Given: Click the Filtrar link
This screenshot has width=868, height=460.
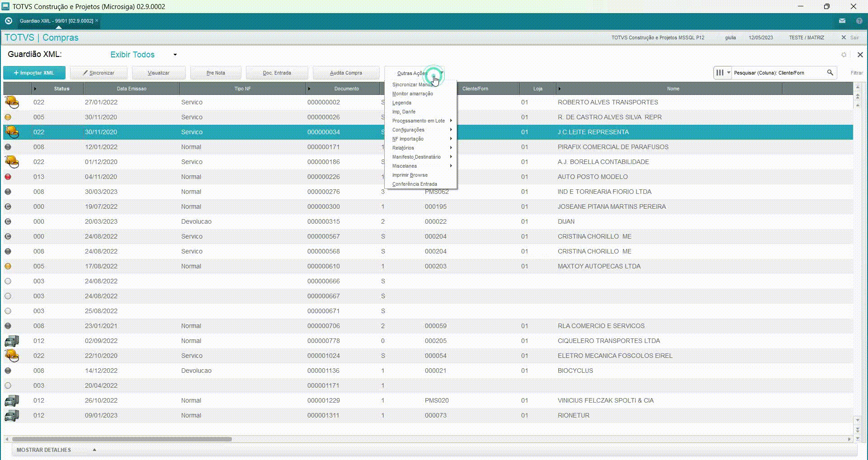Looking at the screenshot, I should 856,73.
